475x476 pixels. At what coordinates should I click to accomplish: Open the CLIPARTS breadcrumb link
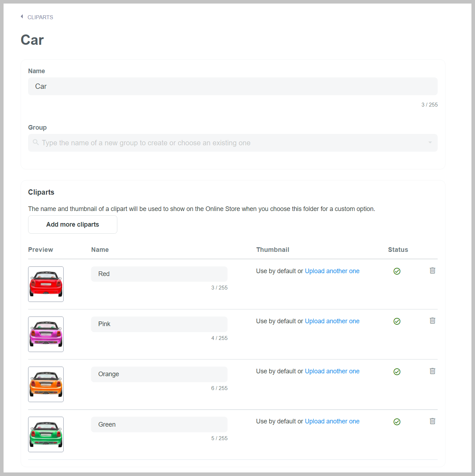40,17
